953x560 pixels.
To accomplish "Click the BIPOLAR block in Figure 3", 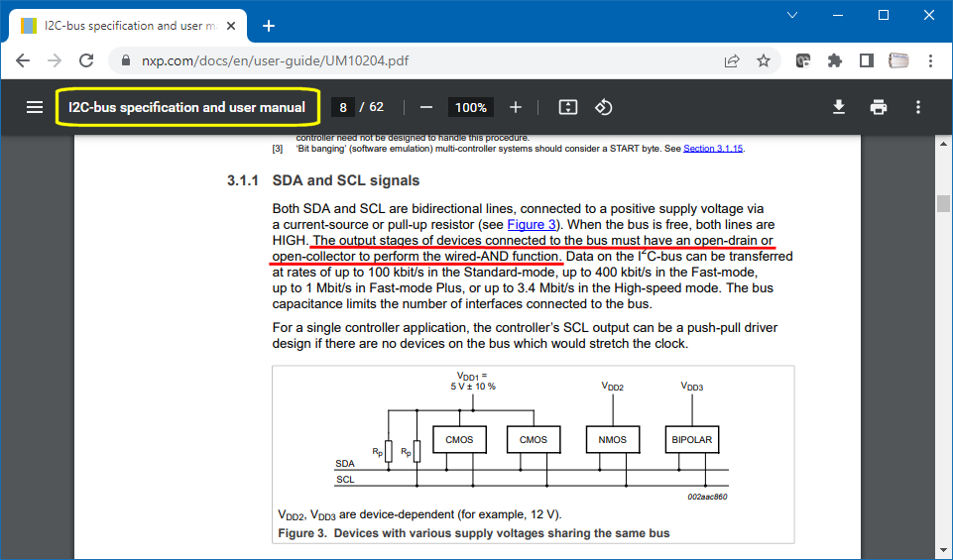I will 692,440.
